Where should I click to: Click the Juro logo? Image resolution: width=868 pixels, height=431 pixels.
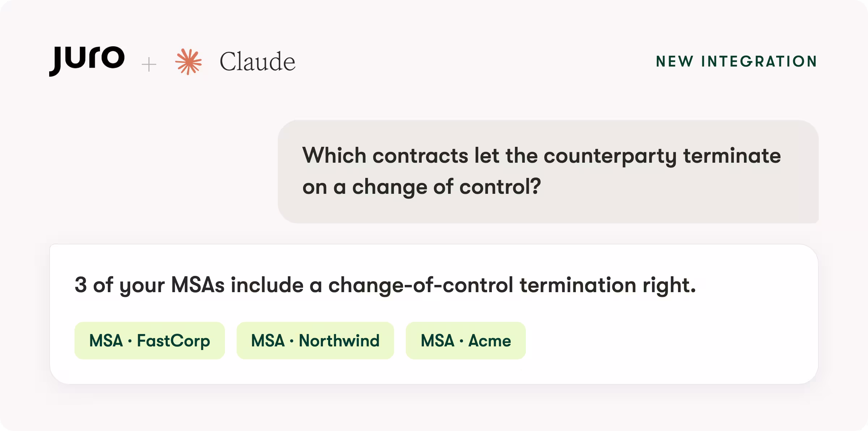point(87,61)
